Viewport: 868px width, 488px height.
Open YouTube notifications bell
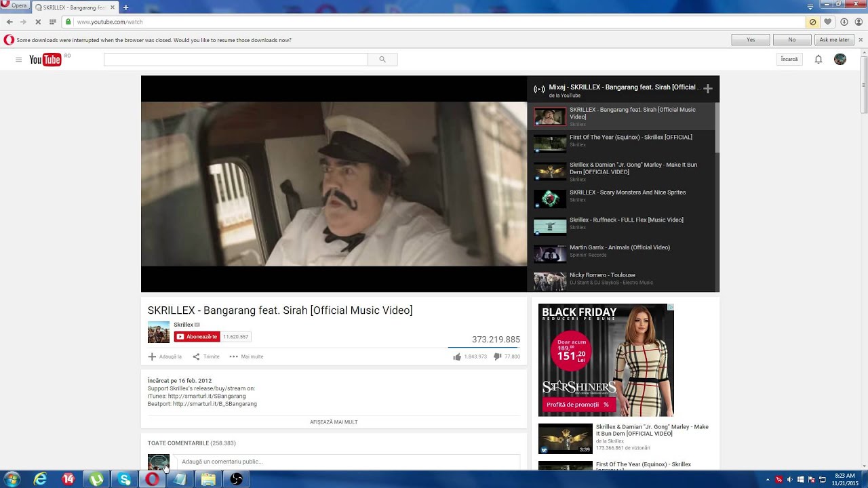818,60
